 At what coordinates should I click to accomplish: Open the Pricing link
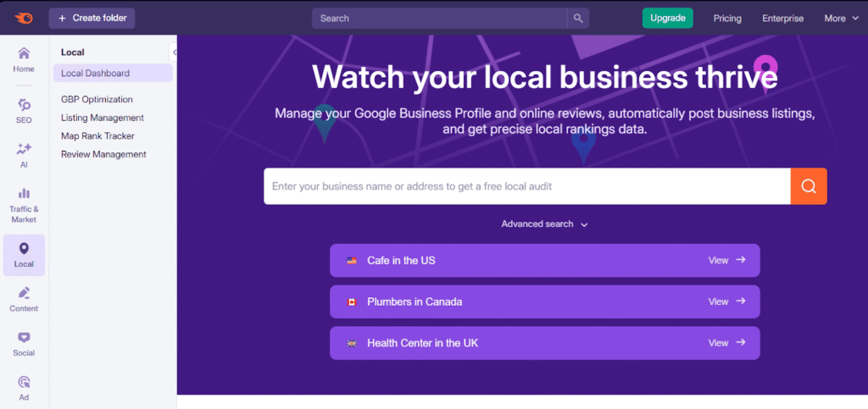click(x=727, y=18)
